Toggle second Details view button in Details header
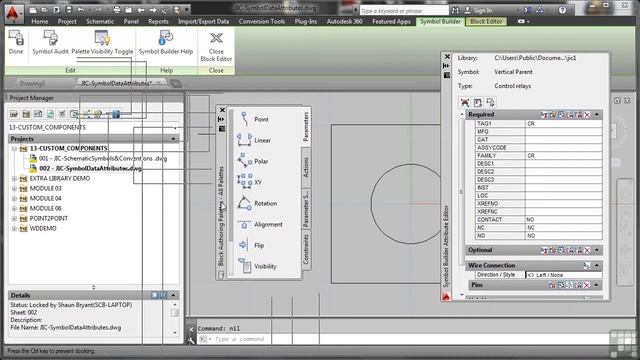The width and height of the screenshot is (640, 360). point(164,295)
